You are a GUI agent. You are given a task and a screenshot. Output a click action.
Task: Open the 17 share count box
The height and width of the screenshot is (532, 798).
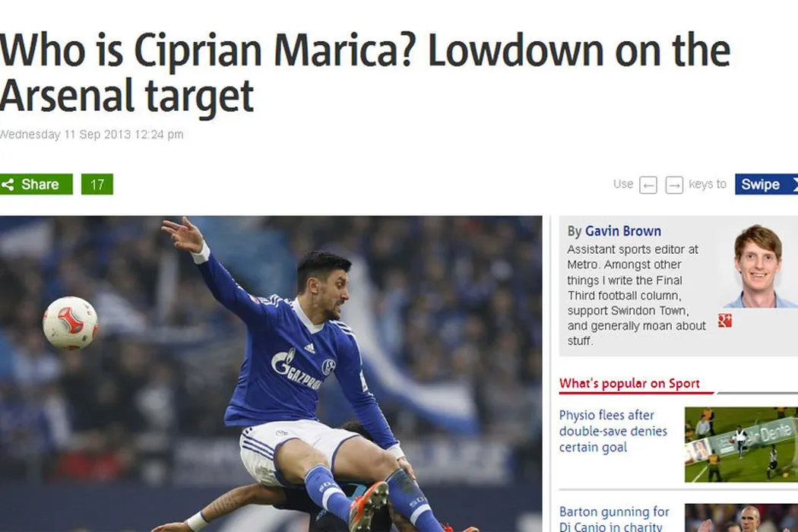(x=97, y=184)
